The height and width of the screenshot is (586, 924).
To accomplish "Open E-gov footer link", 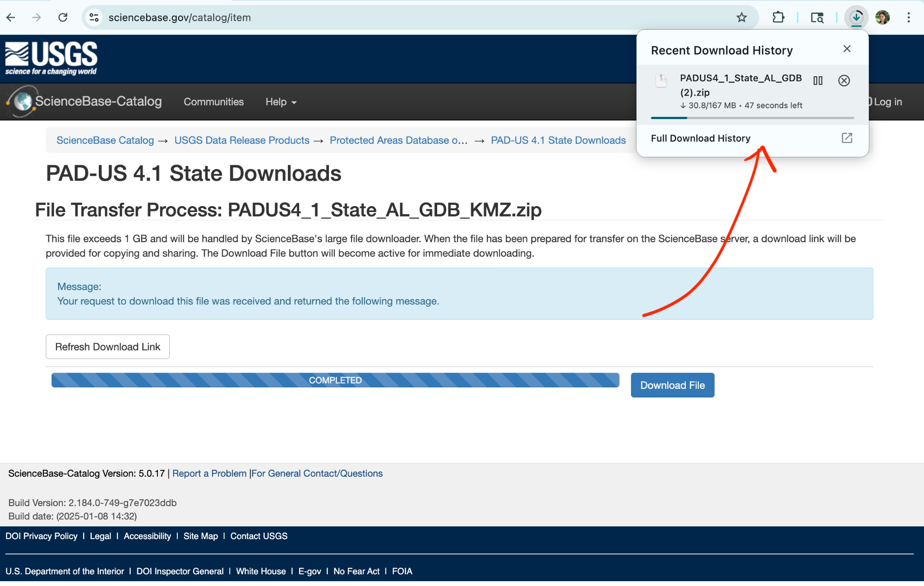I will (x=310, y=571).
